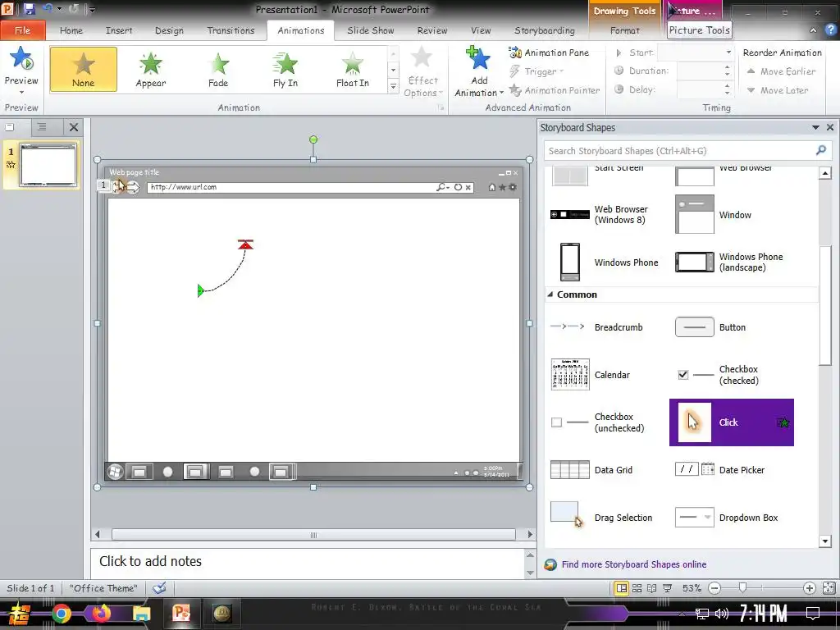Viewport: 840px width, 630px height.
Task: Select the Click cursor shape
Action: pyautogui.click(x=732, y=422)
